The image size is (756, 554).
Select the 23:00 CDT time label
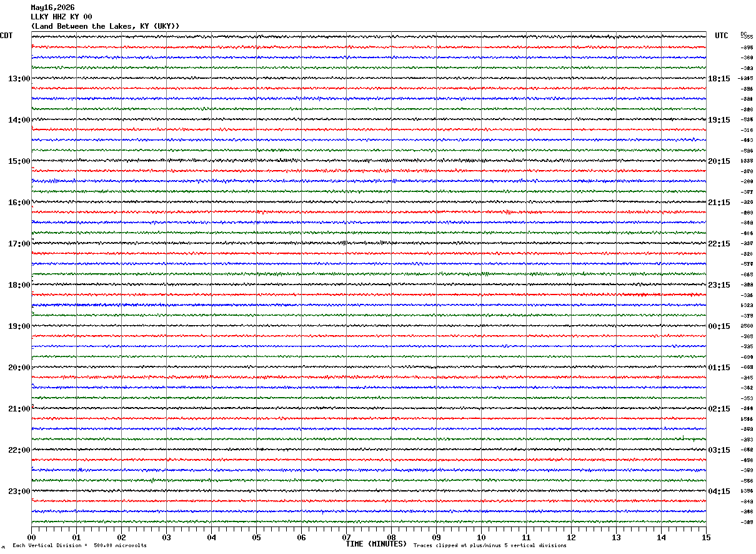(19, 491)
